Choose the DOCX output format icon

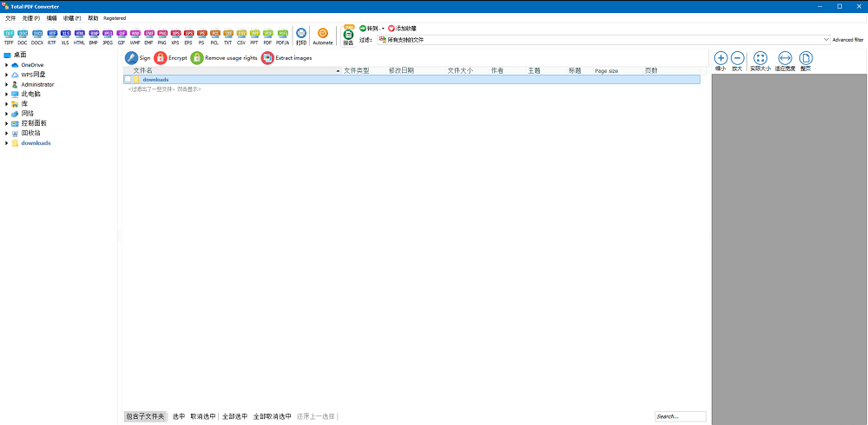coord(37,36)
